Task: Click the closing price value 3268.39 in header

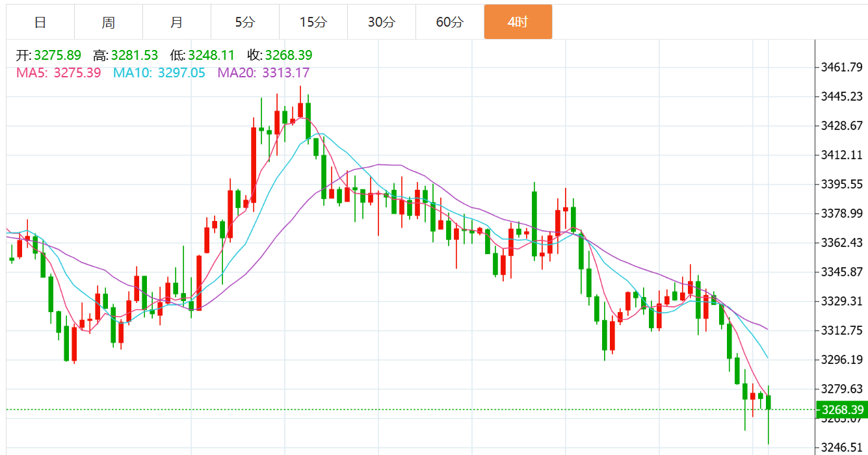Action: [288, 55]
